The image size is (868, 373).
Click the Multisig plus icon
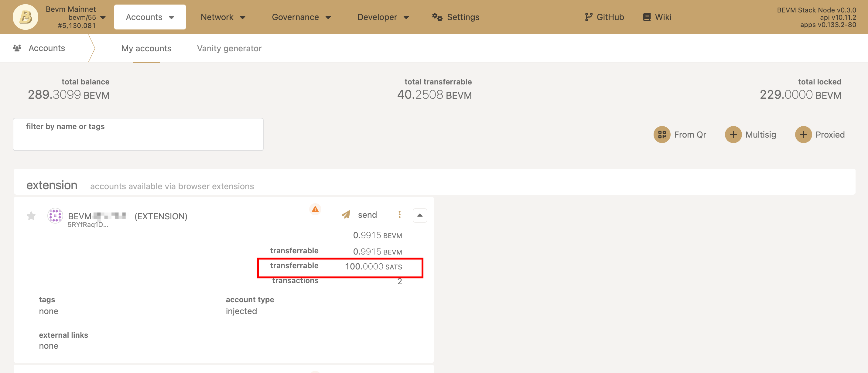click(733, 135)
